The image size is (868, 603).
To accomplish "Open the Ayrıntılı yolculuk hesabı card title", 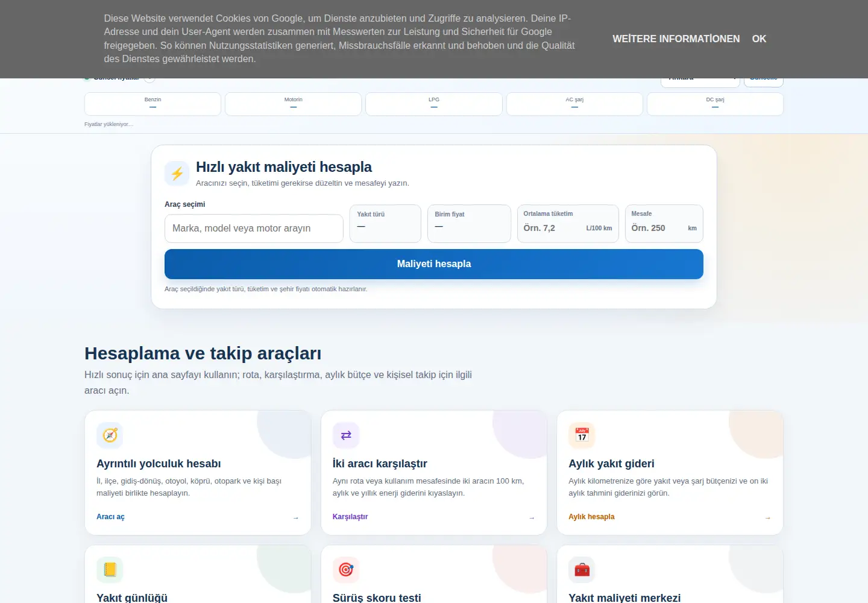I will tap(159, 464).
